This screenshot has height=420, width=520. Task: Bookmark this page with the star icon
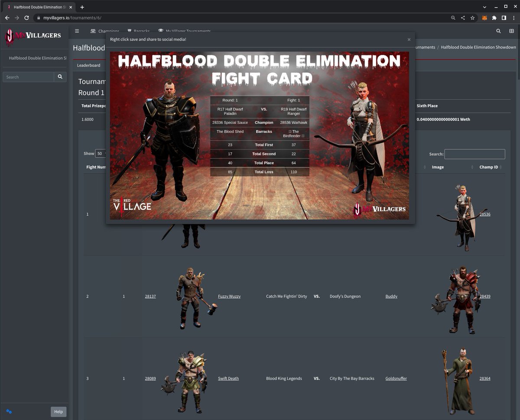pos(472,18)
